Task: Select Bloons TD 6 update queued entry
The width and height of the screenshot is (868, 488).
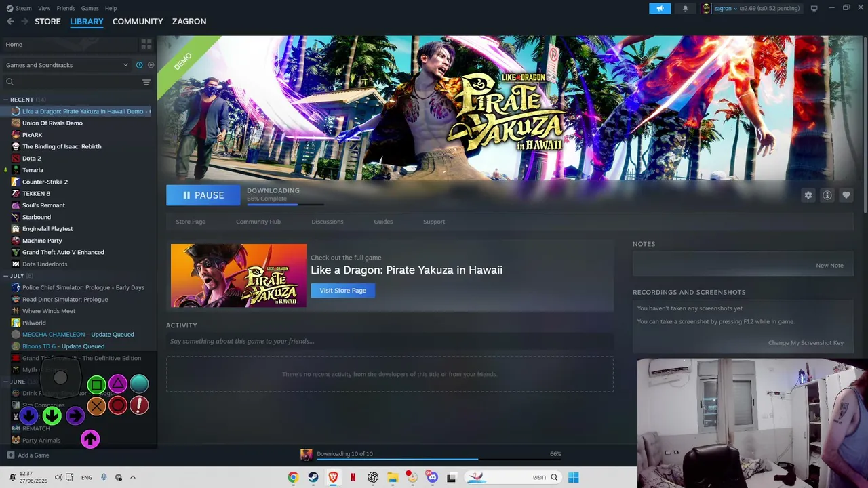Action: pos(63,346)
